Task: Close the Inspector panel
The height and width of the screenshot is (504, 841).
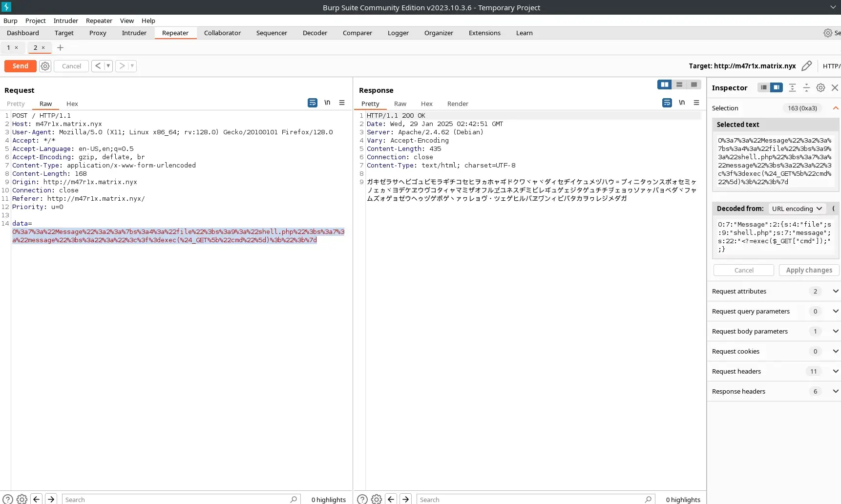Action: [x=835, y=87]
